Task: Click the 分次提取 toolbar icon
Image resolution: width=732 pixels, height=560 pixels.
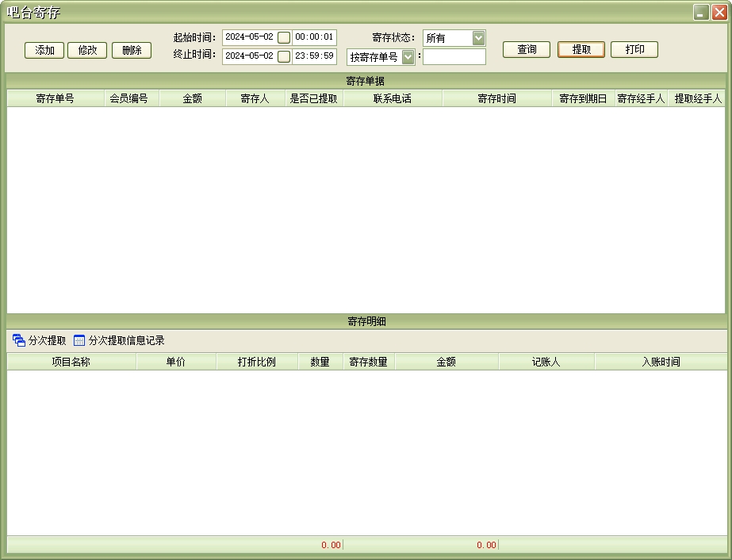Action: [19, 340]
